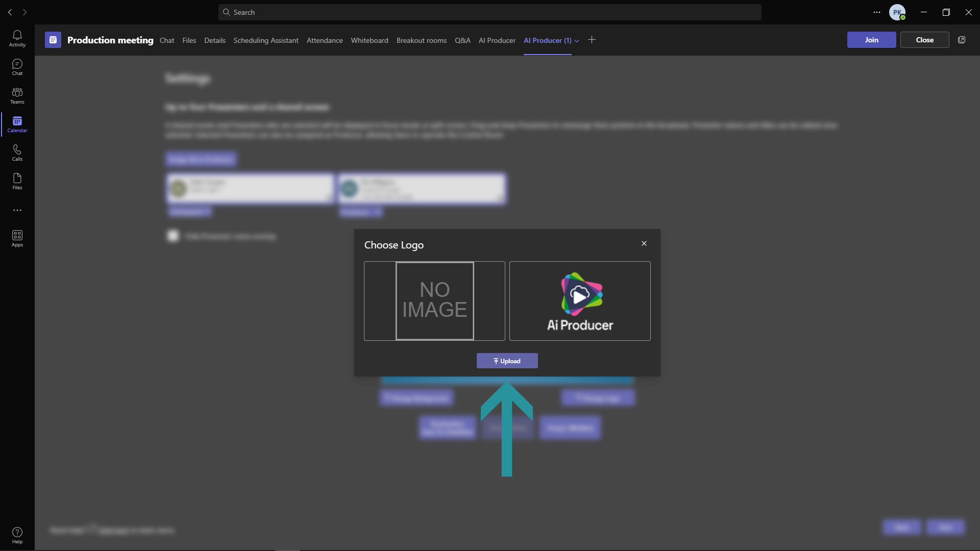Expand the AI Producer (1) tab chevron

577,41
